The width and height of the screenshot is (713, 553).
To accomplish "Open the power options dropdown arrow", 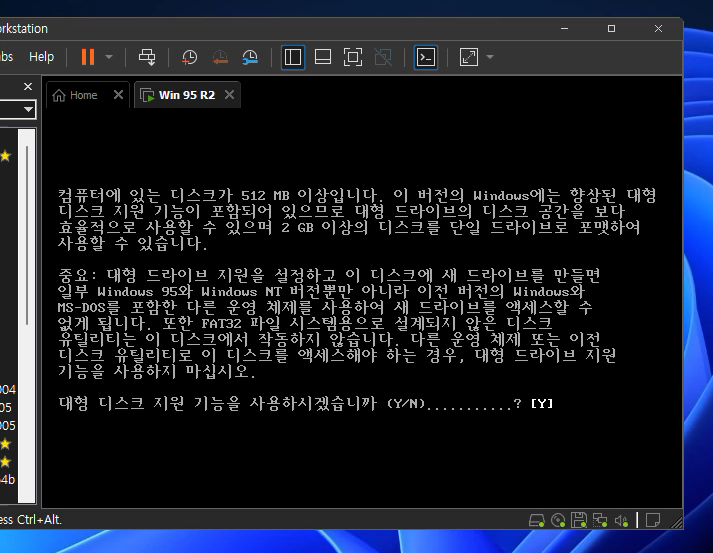I will [109, 57].
